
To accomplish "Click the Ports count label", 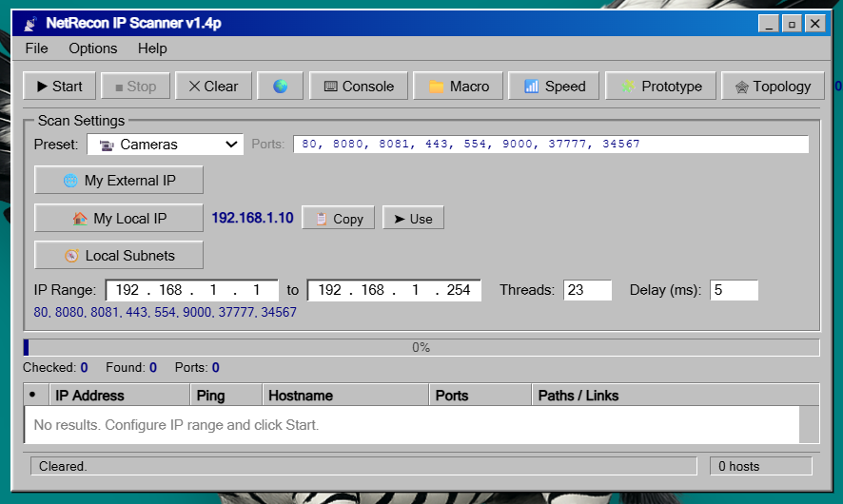I will (197, 367).
